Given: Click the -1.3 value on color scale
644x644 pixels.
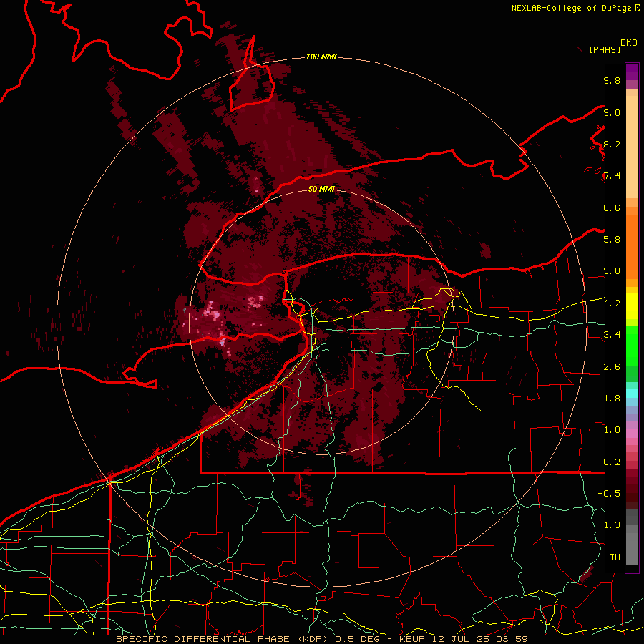Looking at the screenshot, I should 609,525.
